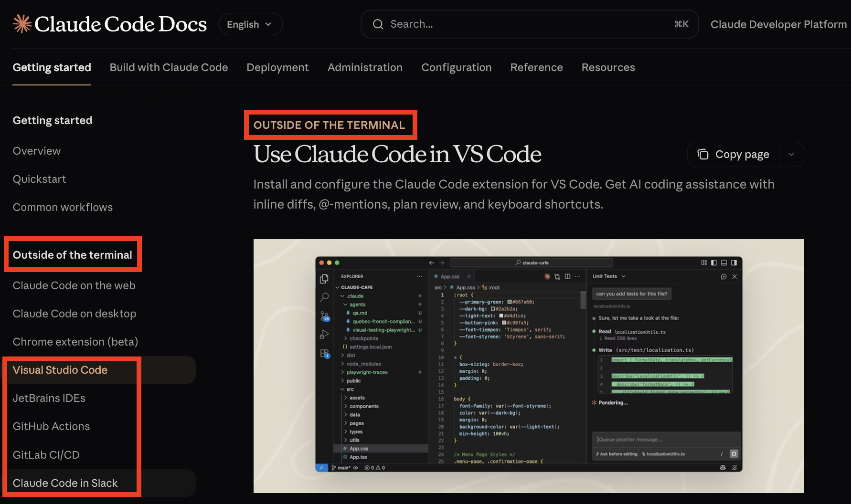The width and height of the screenshot is (851, 504).
Task: Open the Resources tab
Action: pyautogui.click(x=608, y=67)
